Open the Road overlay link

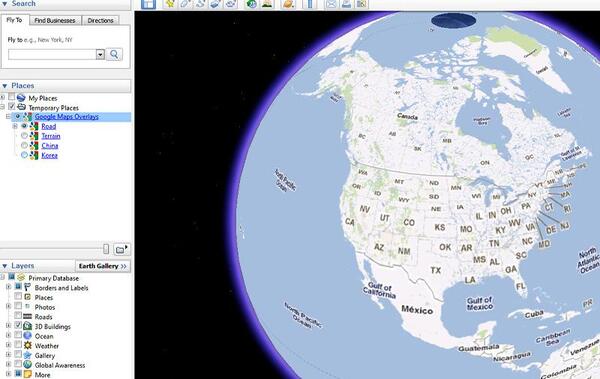click(49, 126)
